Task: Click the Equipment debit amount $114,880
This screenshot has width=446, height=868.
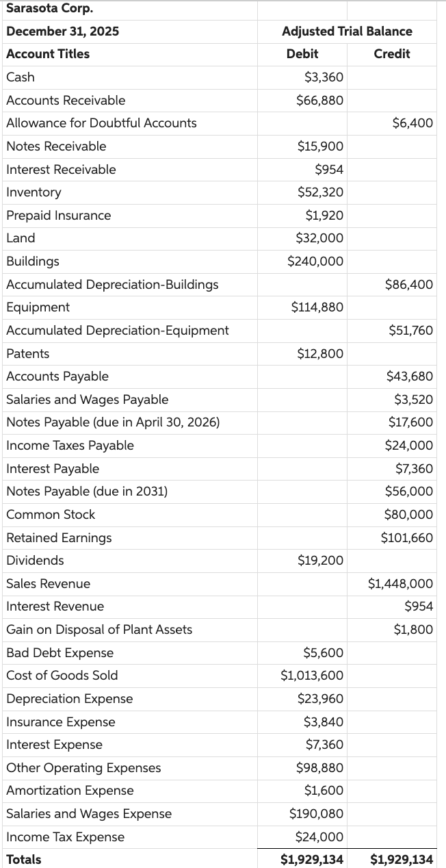Action: (x=317, y=307)
